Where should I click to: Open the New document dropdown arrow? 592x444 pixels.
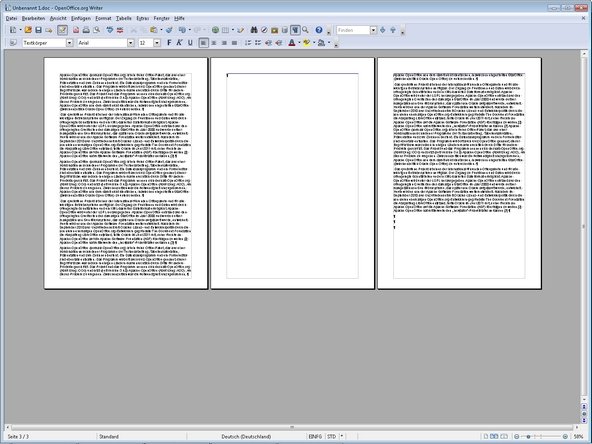(20, 30)
